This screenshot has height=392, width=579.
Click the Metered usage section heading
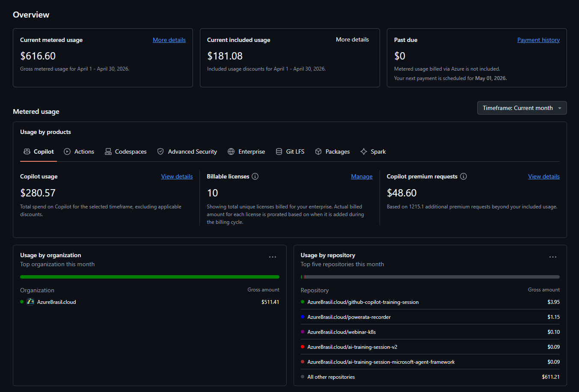pyautogui.click(x=36, y=112)
